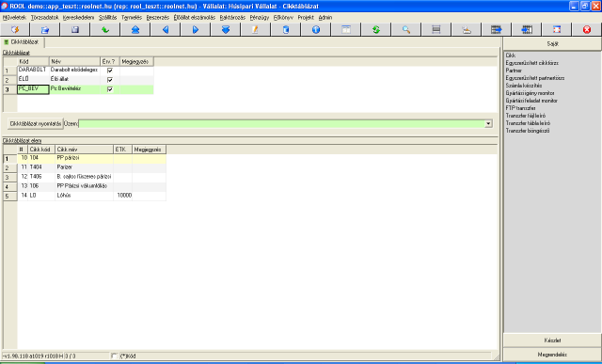
Task: Toggle Érv. checkbox for ÉLŐ row
Action: pos(110,80)
